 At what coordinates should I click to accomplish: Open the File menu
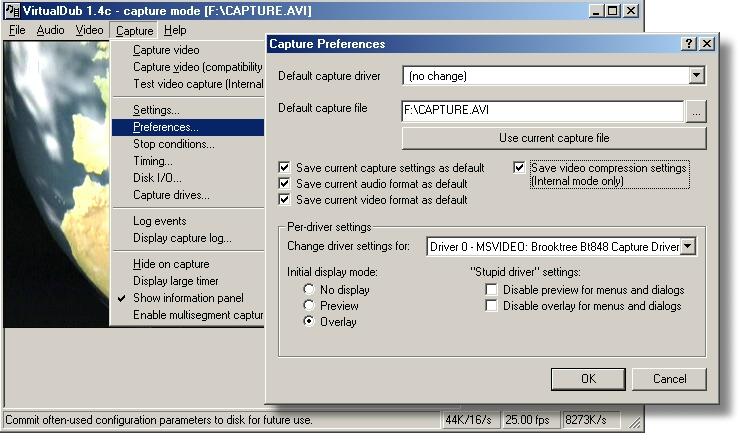(x=17, y=30)
